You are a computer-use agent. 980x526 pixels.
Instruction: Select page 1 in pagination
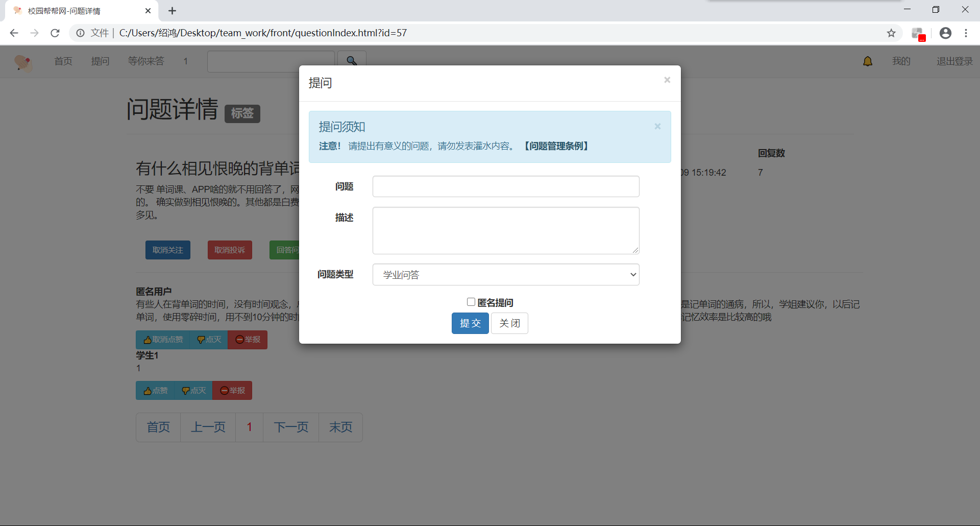250,427
